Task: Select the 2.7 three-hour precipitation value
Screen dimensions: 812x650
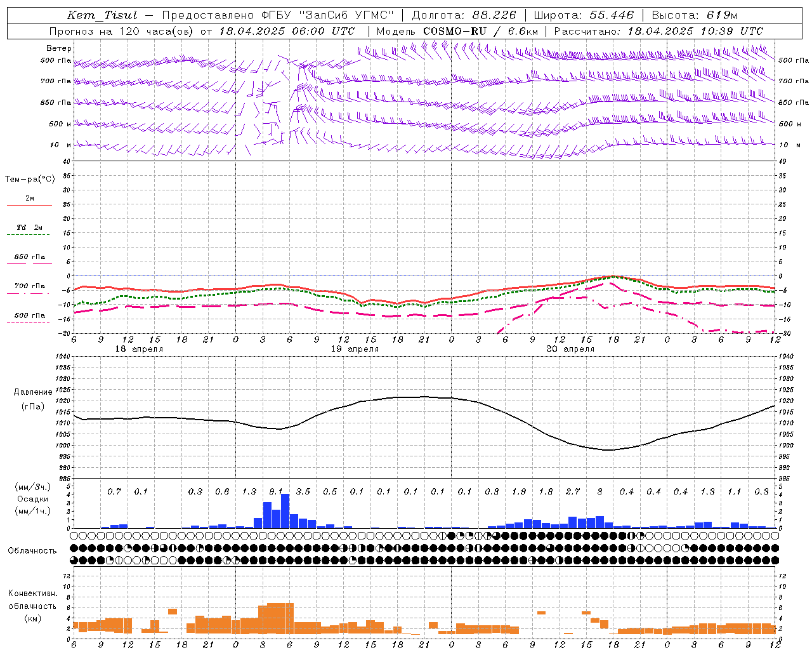Action: (x=573, y=491)
